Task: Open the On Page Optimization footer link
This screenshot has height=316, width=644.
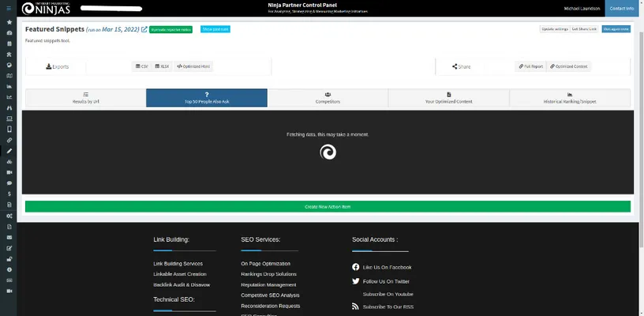Action: coord(267,263)
